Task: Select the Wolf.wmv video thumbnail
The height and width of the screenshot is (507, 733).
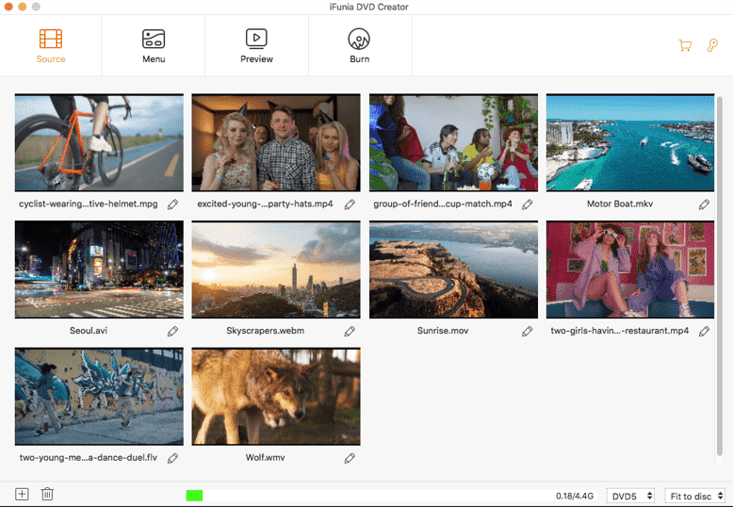Action: pyautogui.click(x=276, y=397)
